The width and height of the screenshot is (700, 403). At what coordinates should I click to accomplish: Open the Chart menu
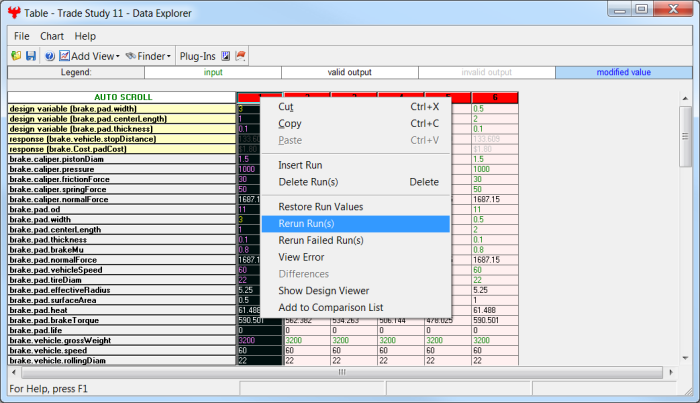pyautogui.click(x=52, y=36)
